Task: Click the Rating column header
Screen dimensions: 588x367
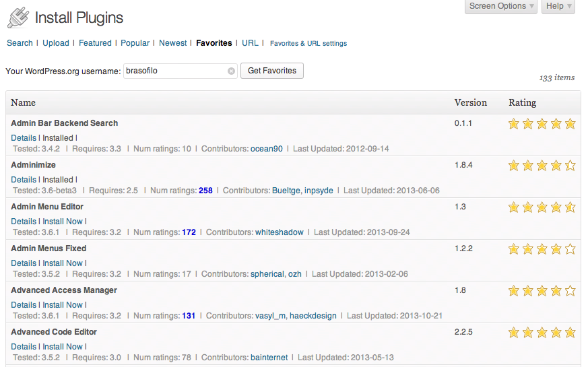Action: [523, 102]
